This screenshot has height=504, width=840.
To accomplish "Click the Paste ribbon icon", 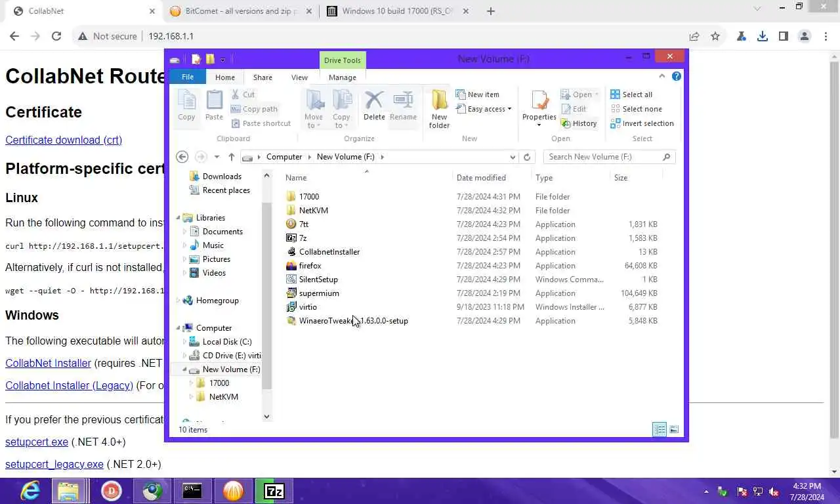I will pyautogui.click(x=214, y=106).
